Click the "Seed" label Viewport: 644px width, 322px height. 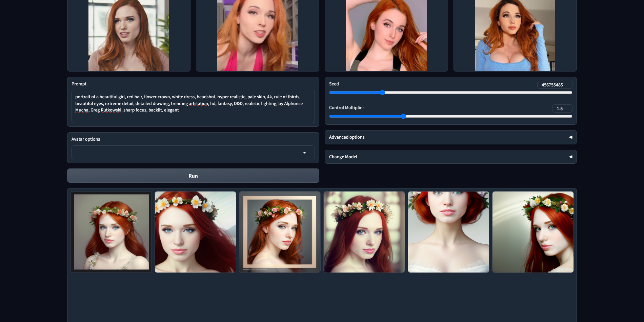334,84
